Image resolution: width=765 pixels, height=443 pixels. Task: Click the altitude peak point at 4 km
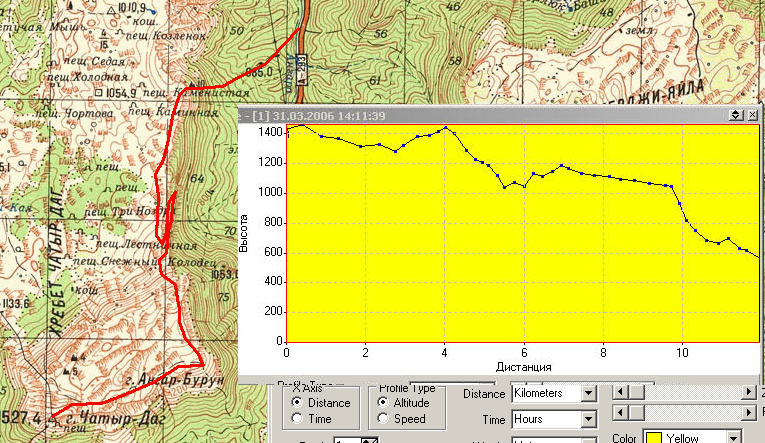tap(445, 128)
